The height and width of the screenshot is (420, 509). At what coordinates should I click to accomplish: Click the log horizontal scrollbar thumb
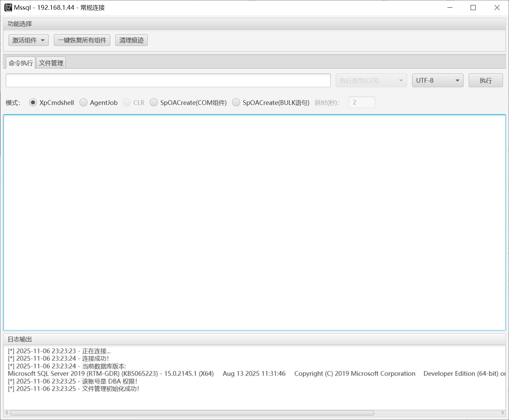click(x=192, y=413)
